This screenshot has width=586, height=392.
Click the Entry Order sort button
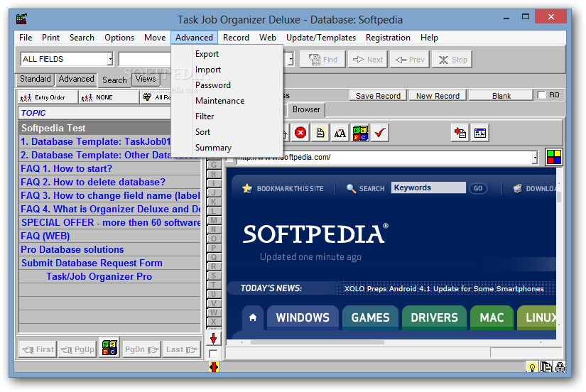point(47,97)
